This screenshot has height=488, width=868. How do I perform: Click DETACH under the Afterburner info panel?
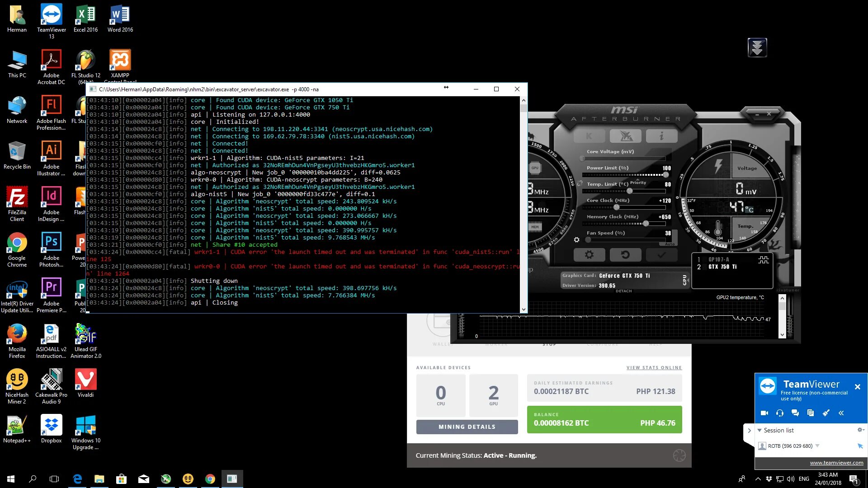(x=623, y=291)
